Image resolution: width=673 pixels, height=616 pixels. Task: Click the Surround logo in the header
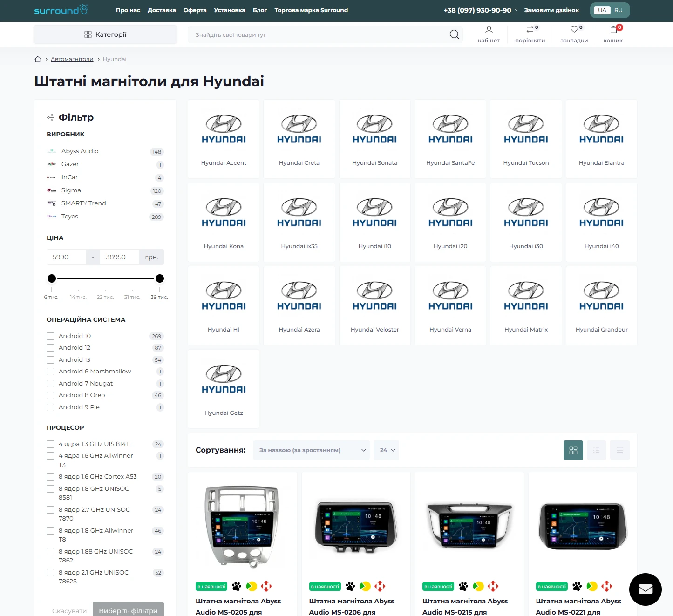coord(61,10)
